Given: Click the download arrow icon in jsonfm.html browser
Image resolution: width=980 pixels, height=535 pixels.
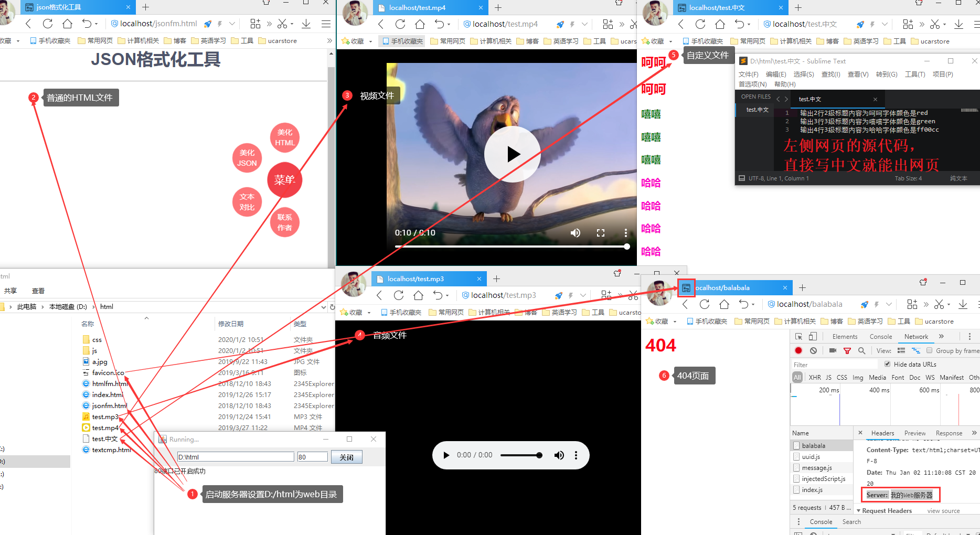Looking at the screenshot, I should (306, 24).
